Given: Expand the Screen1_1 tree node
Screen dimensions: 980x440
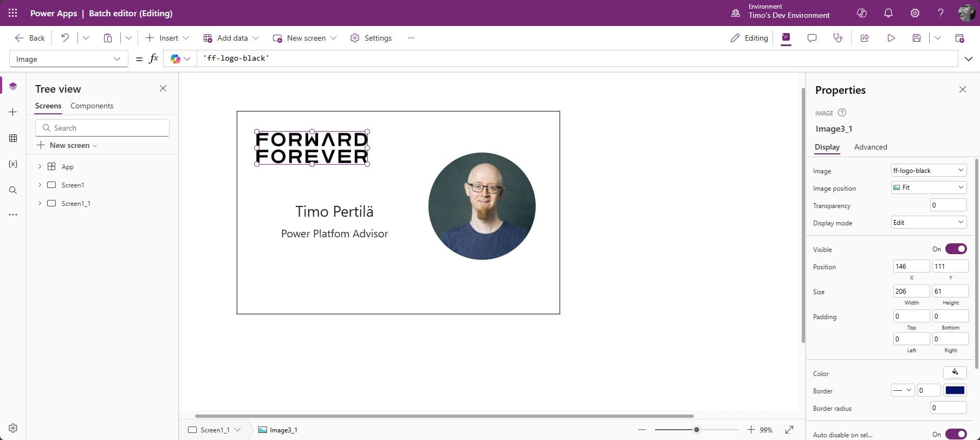Looking at the screenshot, I should coord(40,203).
